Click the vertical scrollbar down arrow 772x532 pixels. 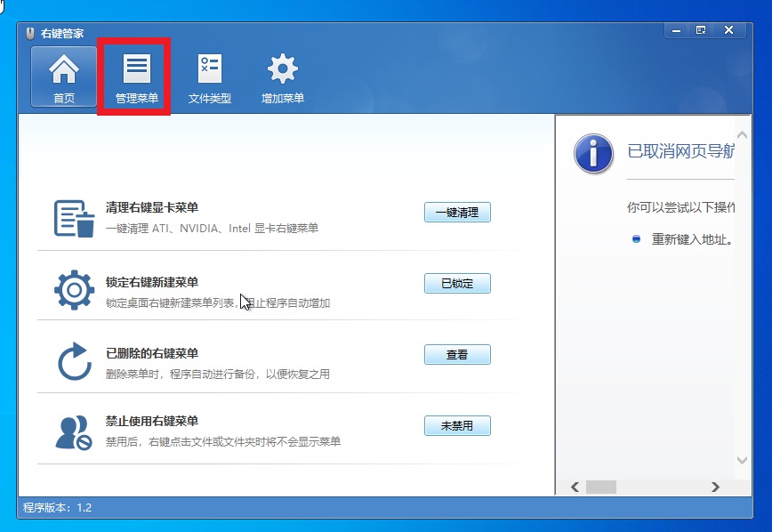[743, 460]
